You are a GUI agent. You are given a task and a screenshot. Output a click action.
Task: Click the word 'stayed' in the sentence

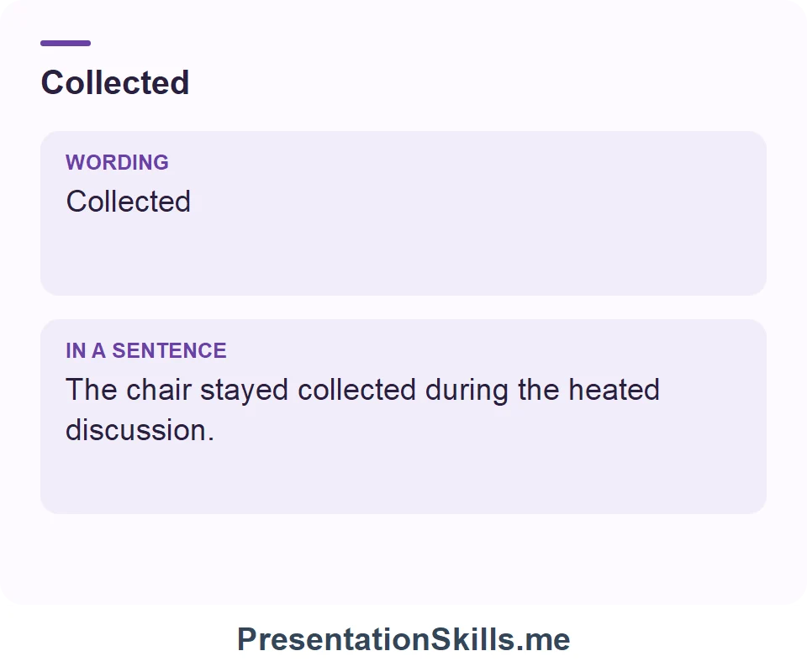click(244, 391)
